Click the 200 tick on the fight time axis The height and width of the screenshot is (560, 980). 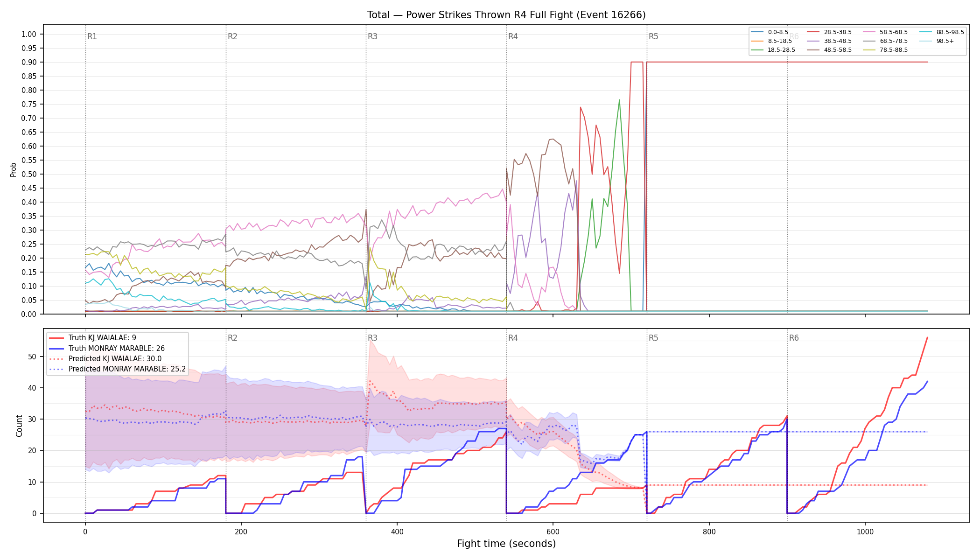point(241,532)
